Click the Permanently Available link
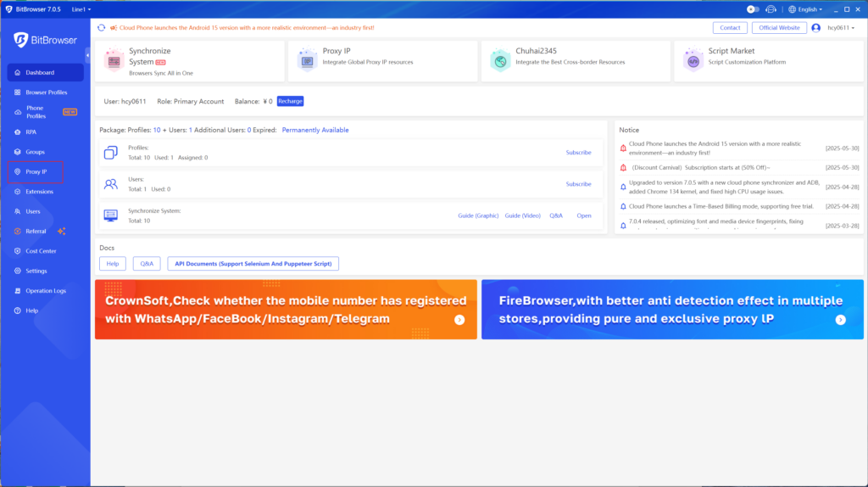The width and height of the screenshot is (868, 487). (315, 130)
